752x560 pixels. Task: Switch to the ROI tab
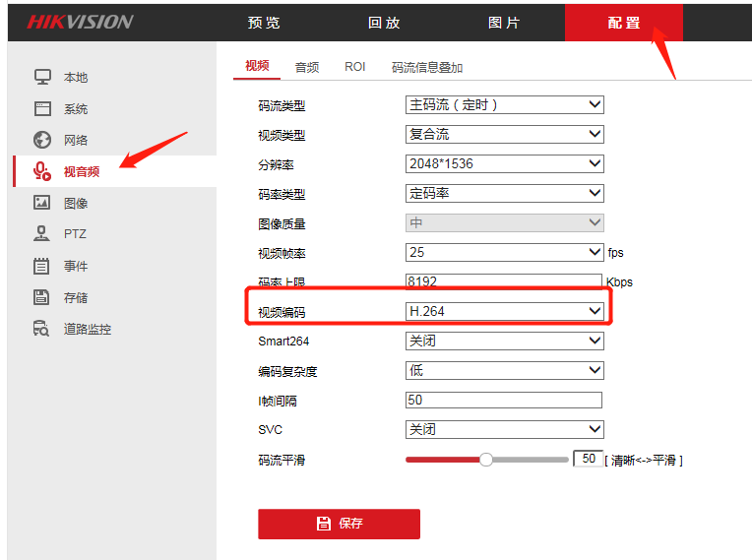click(x=354, y=67)
